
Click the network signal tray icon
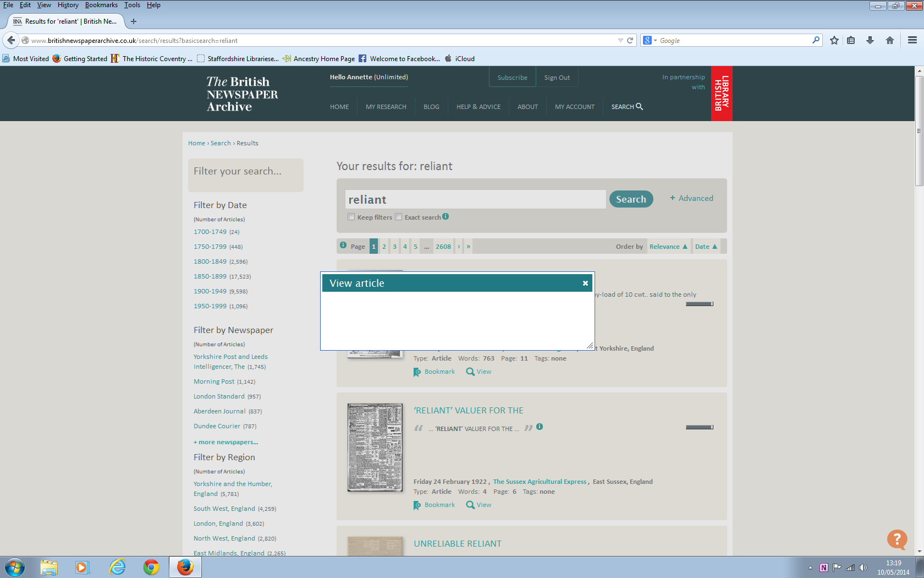[x=850, y=568]
